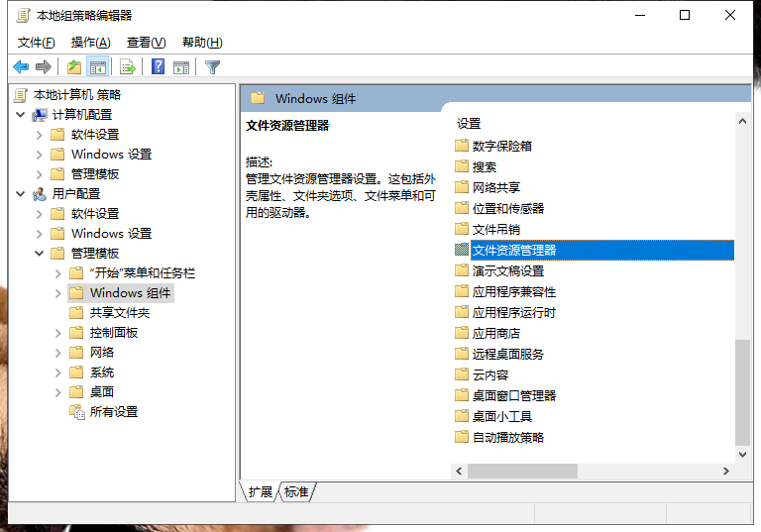Click horizontal scrollbar right arrow
The image size is (761, 532).
[x=726, y=471]
